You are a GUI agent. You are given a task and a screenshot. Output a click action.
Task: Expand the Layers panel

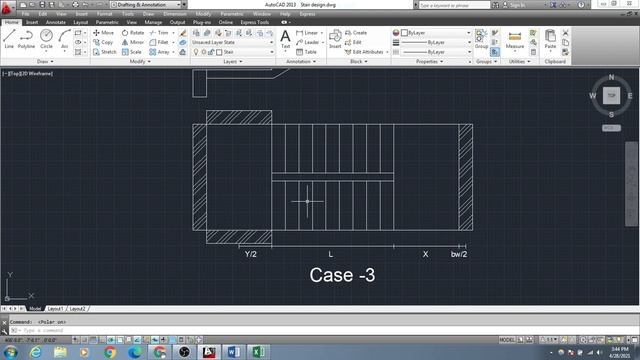(x=233, y=62)
